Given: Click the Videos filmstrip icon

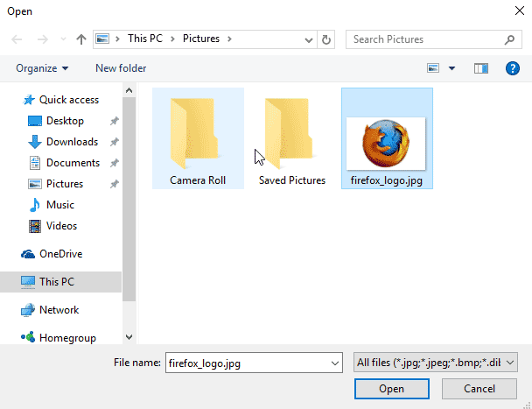Looking at the screenshot, I should click(35, 226).
